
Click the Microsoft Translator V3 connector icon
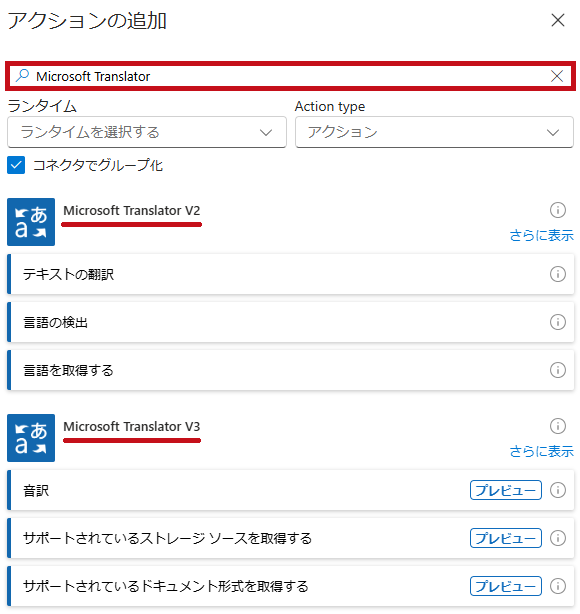click(31, 438)
